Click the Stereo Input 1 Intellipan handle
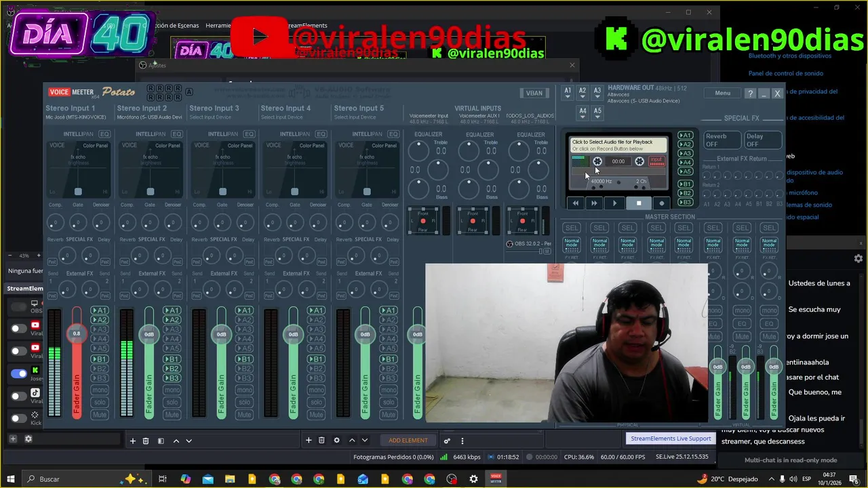This screenshot has width=868, height=488. tap(78, 192)
